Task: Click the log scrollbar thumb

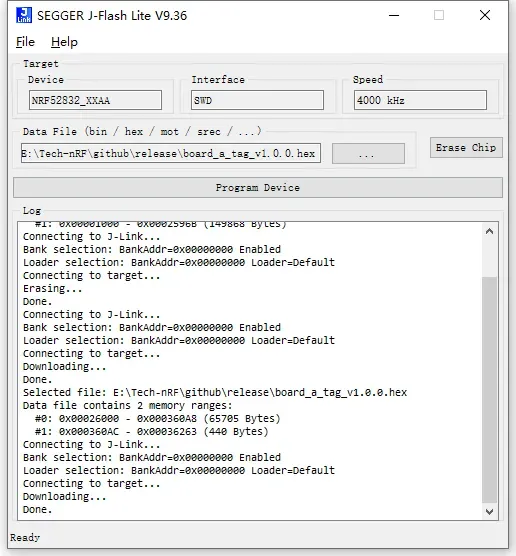Action: [x=489, y=389]
